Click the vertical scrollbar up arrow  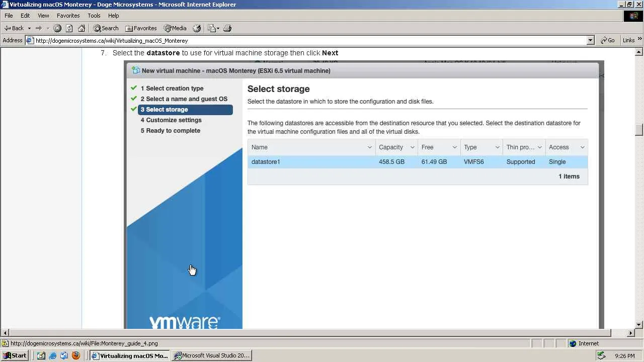point(639,52)
